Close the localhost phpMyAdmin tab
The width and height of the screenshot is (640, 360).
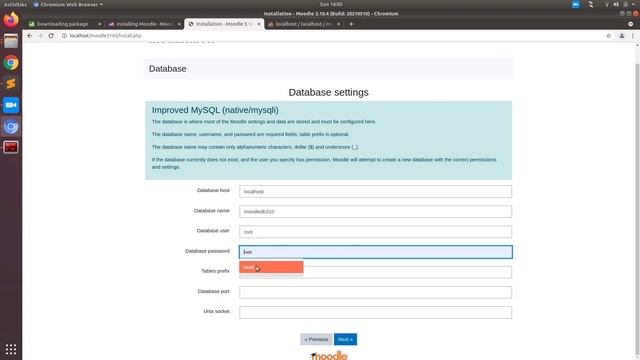tap(338, 24)
